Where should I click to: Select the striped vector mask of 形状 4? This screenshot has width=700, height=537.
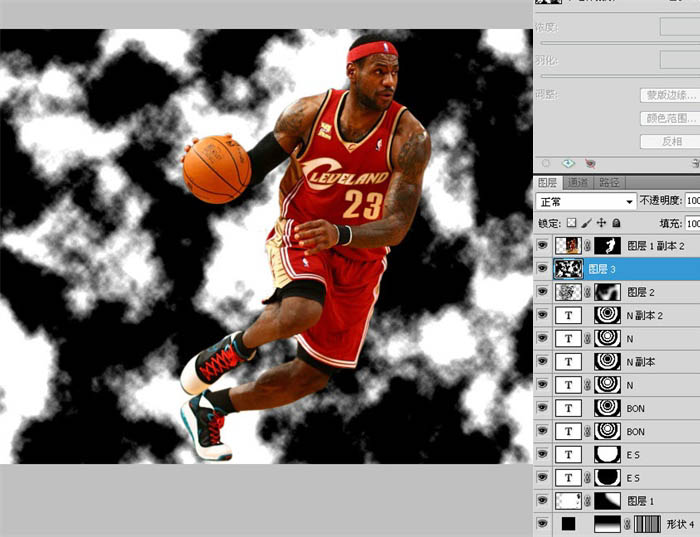coord(647,525)
